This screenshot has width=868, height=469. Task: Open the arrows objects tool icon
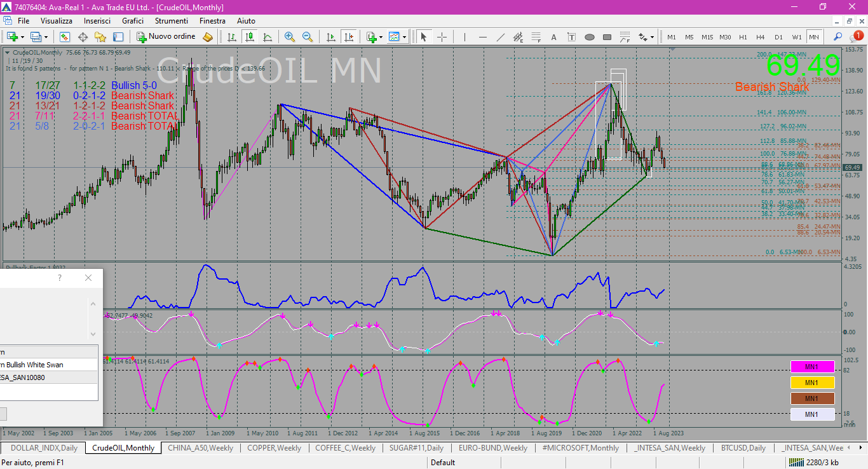pos(642,37)
